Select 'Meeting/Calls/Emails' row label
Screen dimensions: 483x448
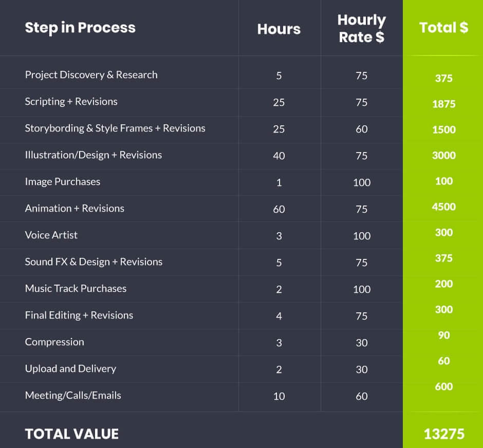(73, 396)
